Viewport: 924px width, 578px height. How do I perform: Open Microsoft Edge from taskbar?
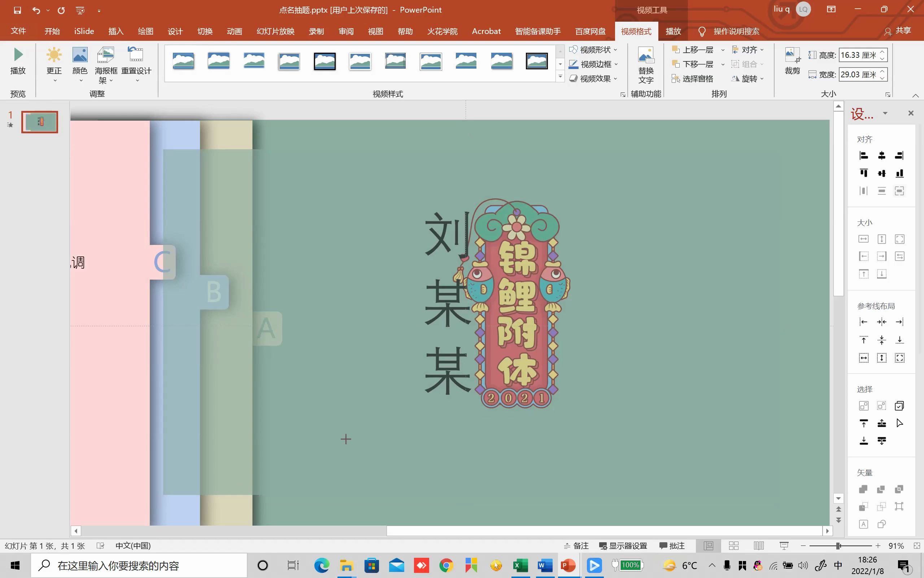click(x=322, y=565)
